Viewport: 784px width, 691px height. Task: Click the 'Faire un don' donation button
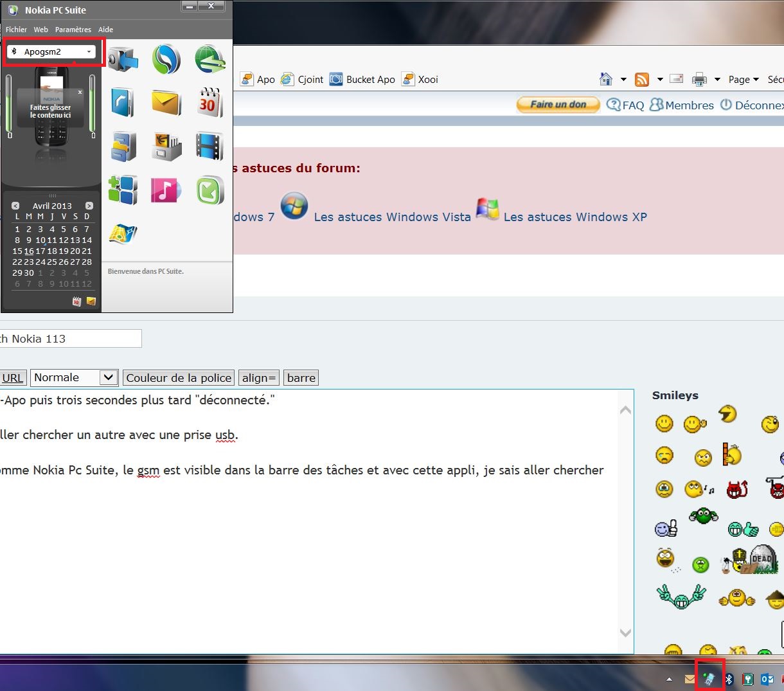[x=558, y=104]
